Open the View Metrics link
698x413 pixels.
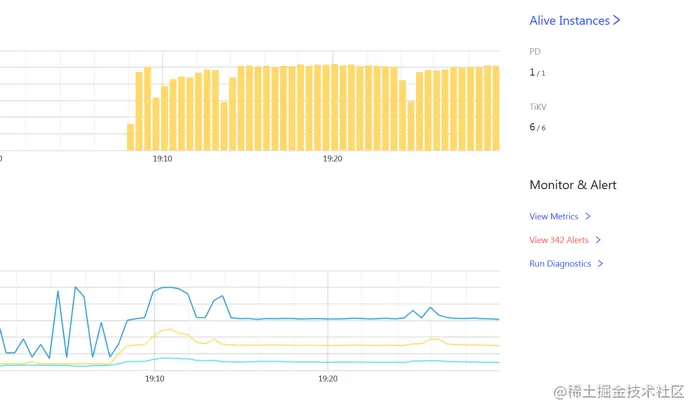(x=554, y=216)
